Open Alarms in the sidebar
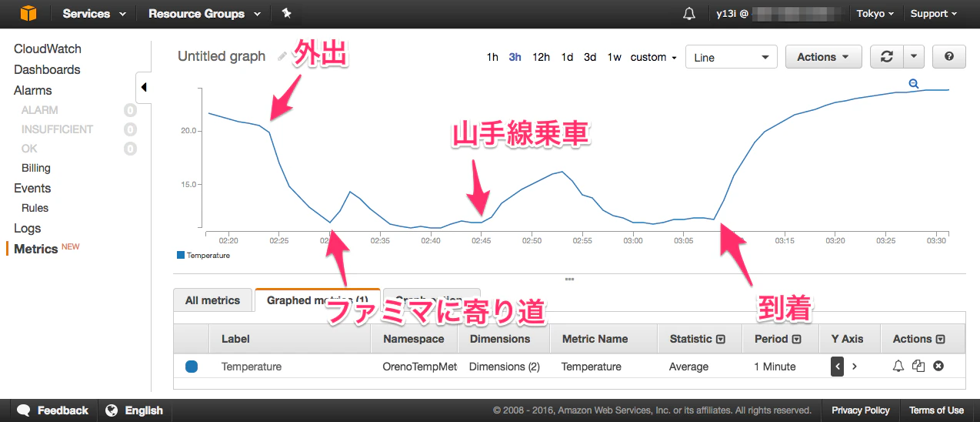 pos(33,90)
